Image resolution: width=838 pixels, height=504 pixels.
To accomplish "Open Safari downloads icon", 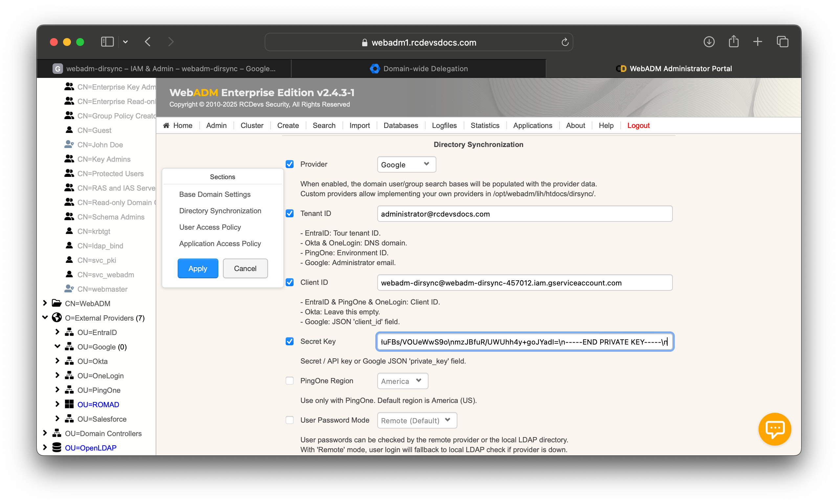I will pos(709,42).
